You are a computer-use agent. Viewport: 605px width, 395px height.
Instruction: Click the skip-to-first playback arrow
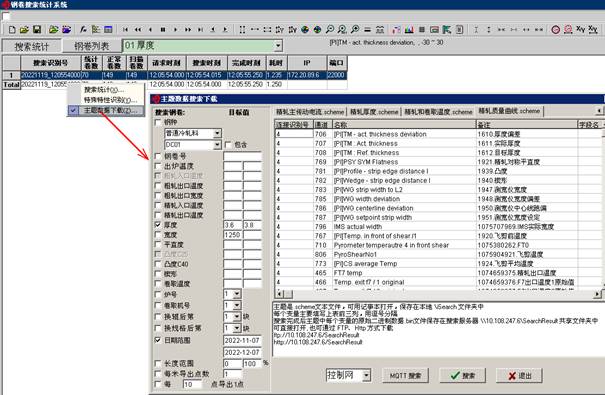(x=125, y=29)
